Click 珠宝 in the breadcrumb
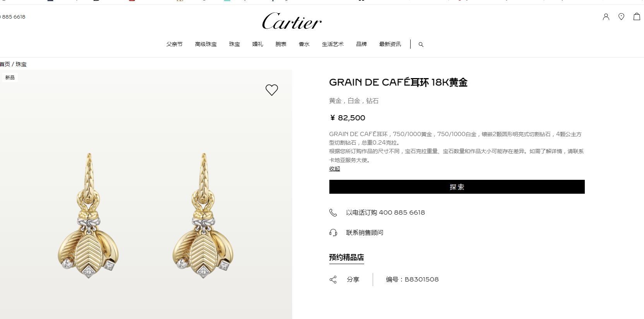The image size is (644, 319). click(21, 64)
